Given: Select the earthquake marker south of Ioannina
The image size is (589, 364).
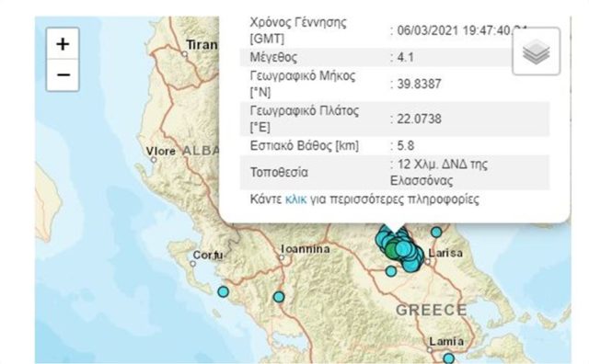Looking at the screenshot, I should tap(278, 297).
